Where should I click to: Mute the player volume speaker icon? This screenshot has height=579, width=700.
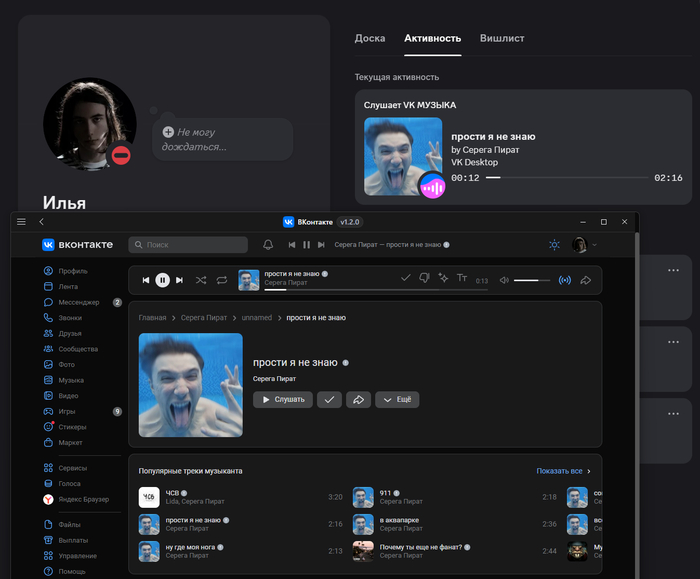click(x=504, y=280)
